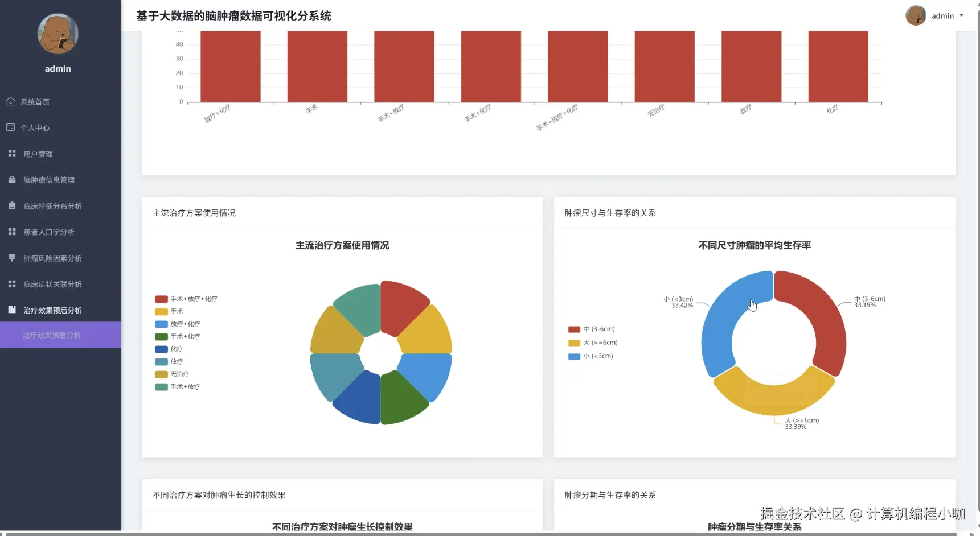Click the 患者人口学分析 grid icon
Image resolution: width=980 pixels, height=536 pixels.
coord(11,232)
